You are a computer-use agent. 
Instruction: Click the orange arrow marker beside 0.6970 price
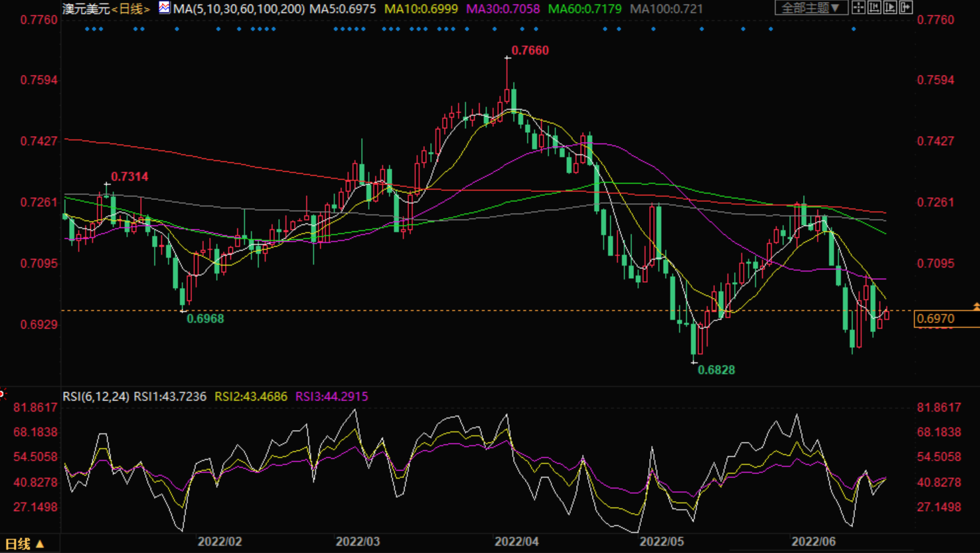pos(976,306)
